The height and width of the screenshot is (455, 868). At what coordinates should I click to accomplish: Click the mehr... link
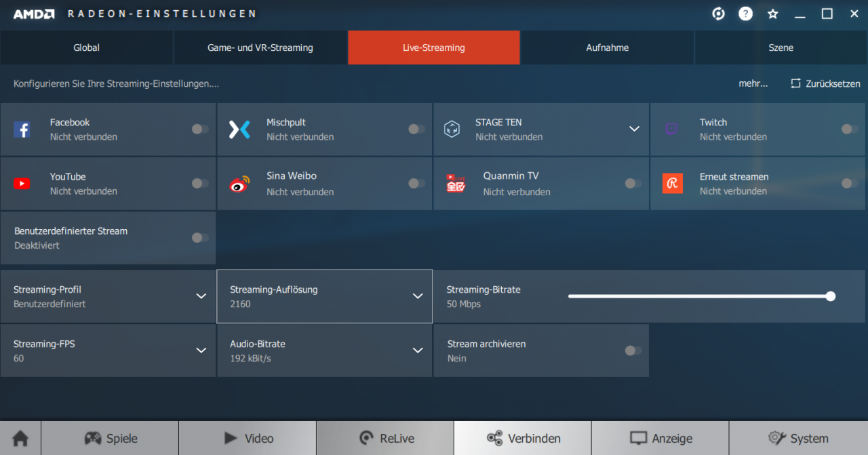(x=753, y=83)
